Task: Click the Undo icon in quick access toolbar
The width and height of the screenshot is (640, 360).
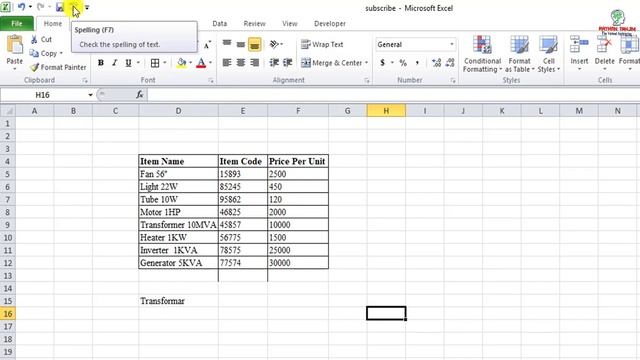Action: [21, 7]
